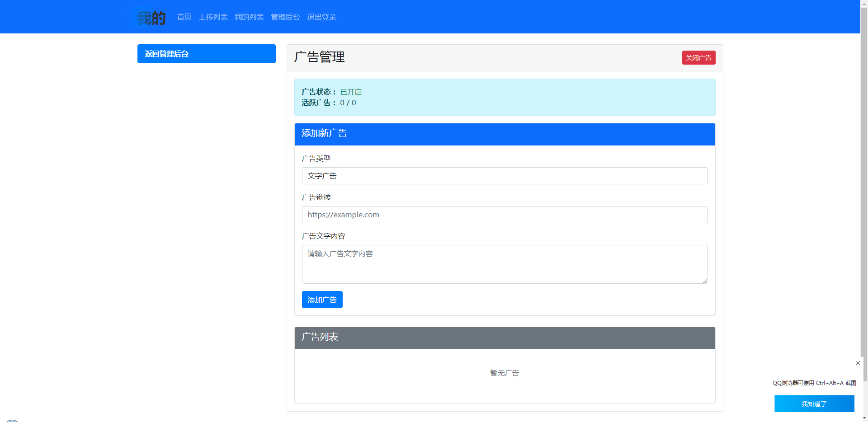The height and width of the screenshot is (422, 868).
Task: Click 退出登录 to log out
Action: pos(321,17)
